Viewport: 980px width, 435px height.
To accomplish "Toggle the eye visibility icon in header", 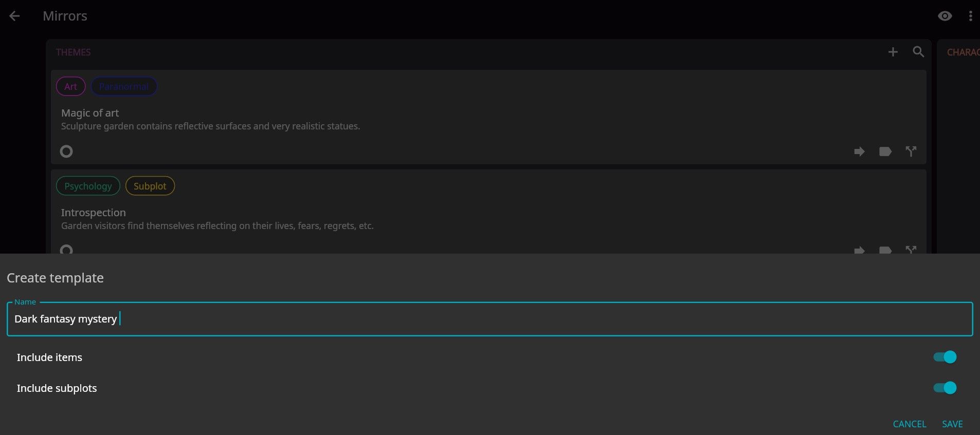I will pos(945,16).
